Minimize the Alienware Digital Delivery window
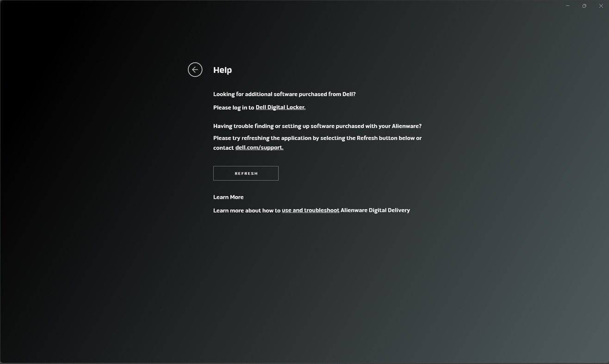The width and height of the screenshot is (609, 364). [567, 6]
